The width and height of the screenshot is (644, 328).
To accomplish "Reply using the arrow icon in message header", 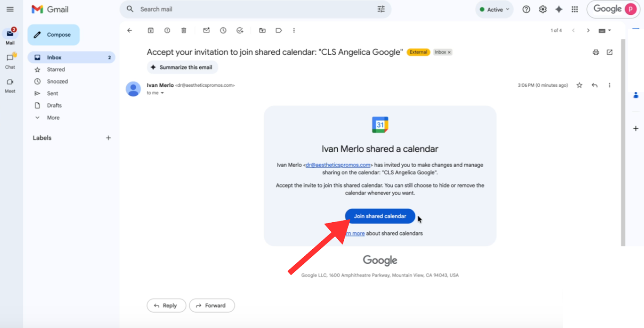I will point(594,85).
